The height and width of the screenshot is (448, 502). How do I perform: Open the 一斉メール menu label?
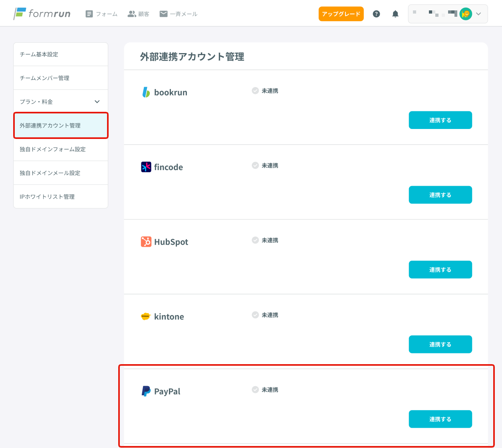pos(184,14)
